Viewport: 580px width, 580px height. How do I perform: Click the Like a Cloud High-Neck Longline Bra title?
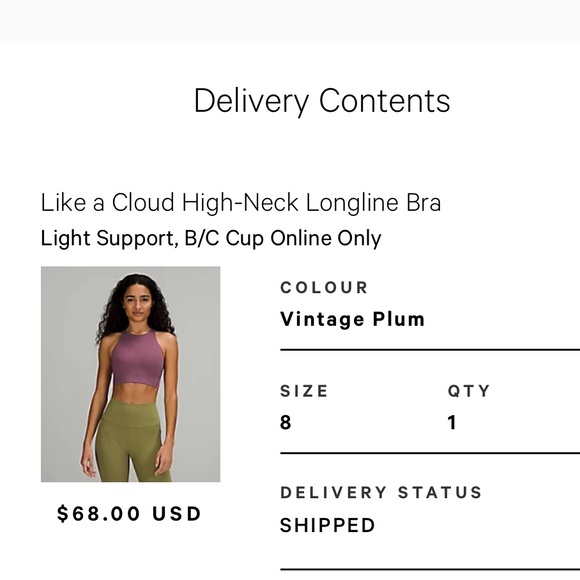click(x=241, y=203)
